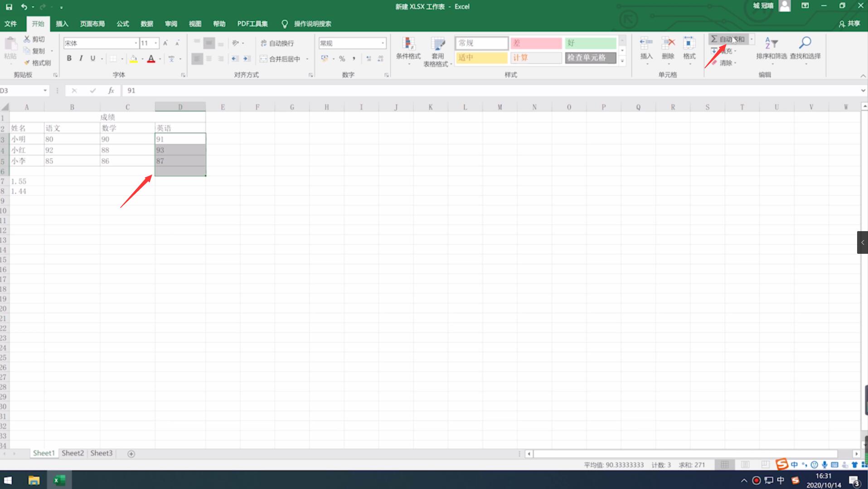Open the 数据 (Data) ribbon tab
This screenshot has width=868, height=489.
pos(146,24)
